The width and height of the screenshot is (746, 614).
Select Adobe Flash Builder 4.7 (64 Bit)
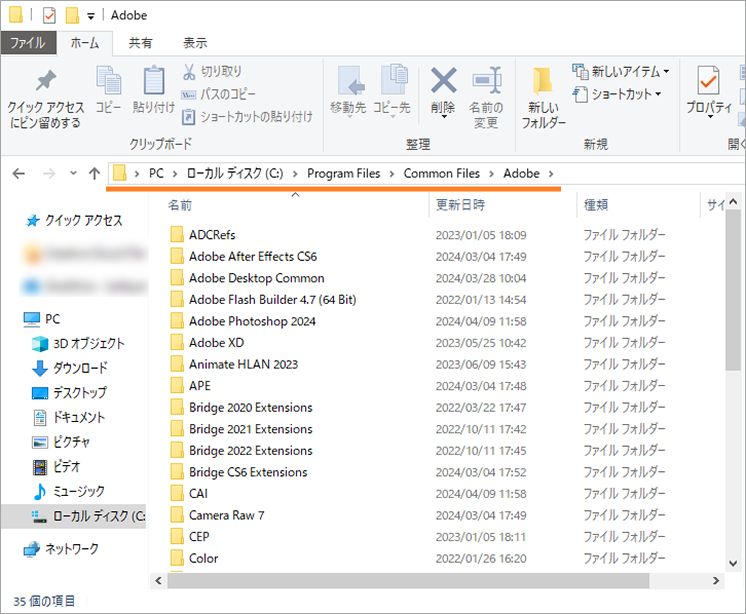pos(273,300)
